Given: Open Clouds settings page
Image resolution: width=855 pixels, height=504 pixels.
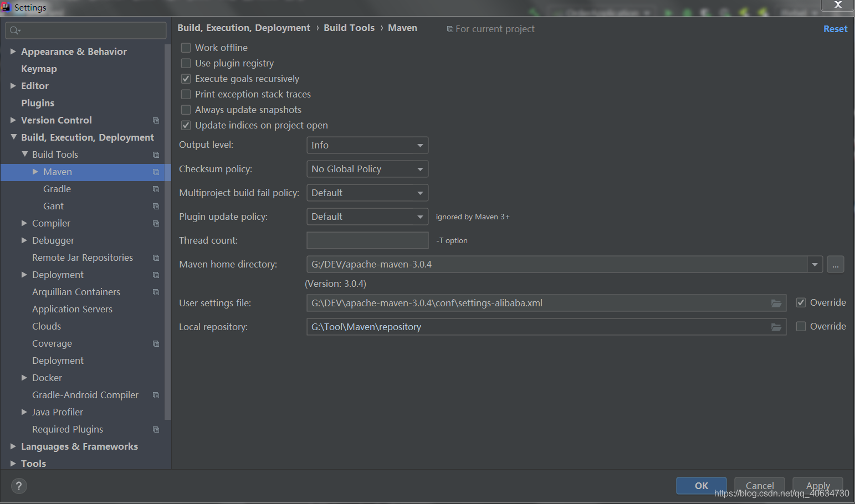Looking at the screenshot, I should 47,326.
